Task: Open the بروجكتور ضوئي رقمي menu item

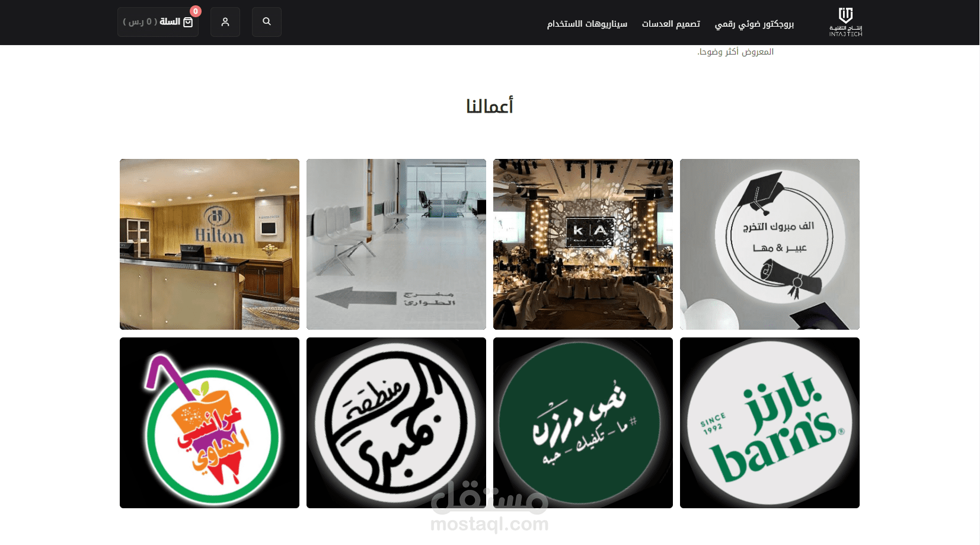Action: pyautogui.click(x=754, y=24)
